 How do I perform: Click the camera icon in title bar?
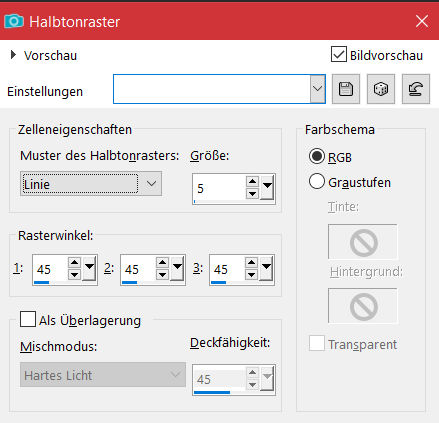click(14, 21)
